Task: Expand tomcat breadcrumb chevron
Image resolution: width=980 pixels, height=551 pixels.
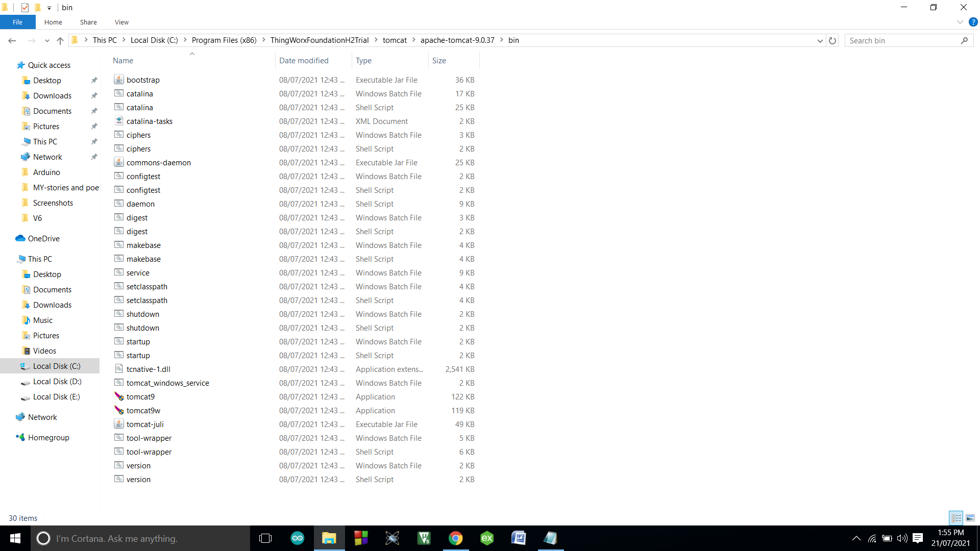Action: pyautogui.click(x=413, y=40)
